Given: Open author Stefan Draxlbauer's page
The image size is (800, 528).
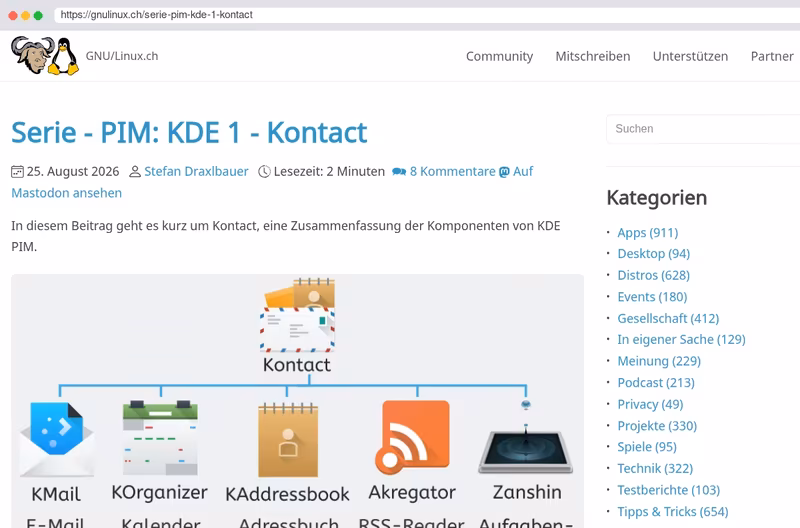Looking at the screenshot, I should pyautogui.click(x=196, y=171).
